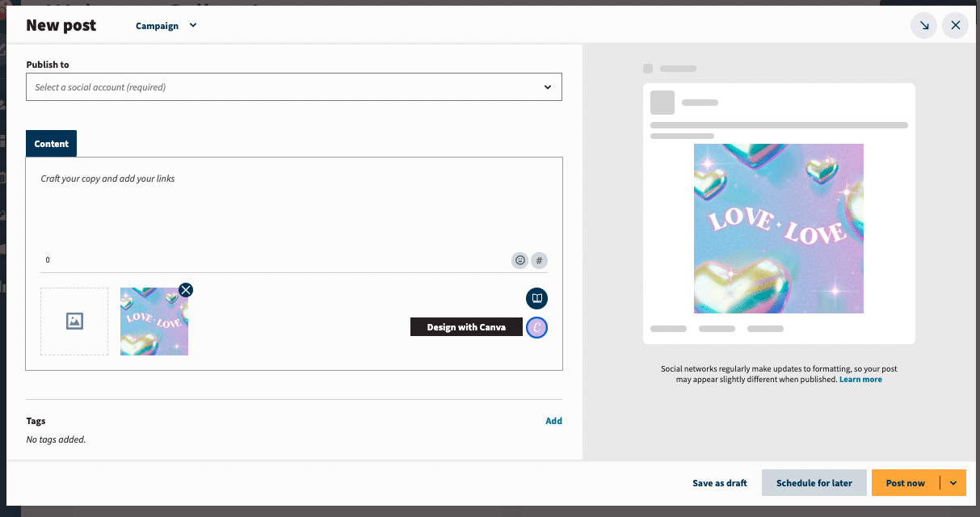Remove the LOVE LOVE image attachment

[x=185, y=289]
